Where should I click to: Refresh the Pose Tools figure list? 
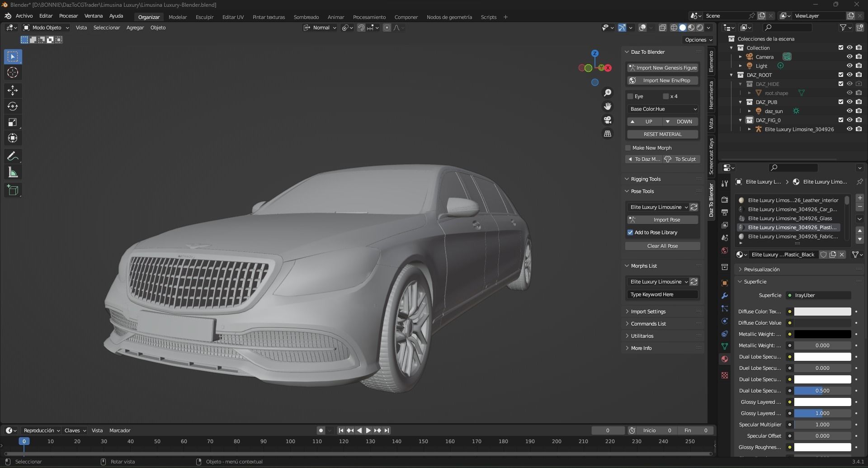(x=694, y=207)
